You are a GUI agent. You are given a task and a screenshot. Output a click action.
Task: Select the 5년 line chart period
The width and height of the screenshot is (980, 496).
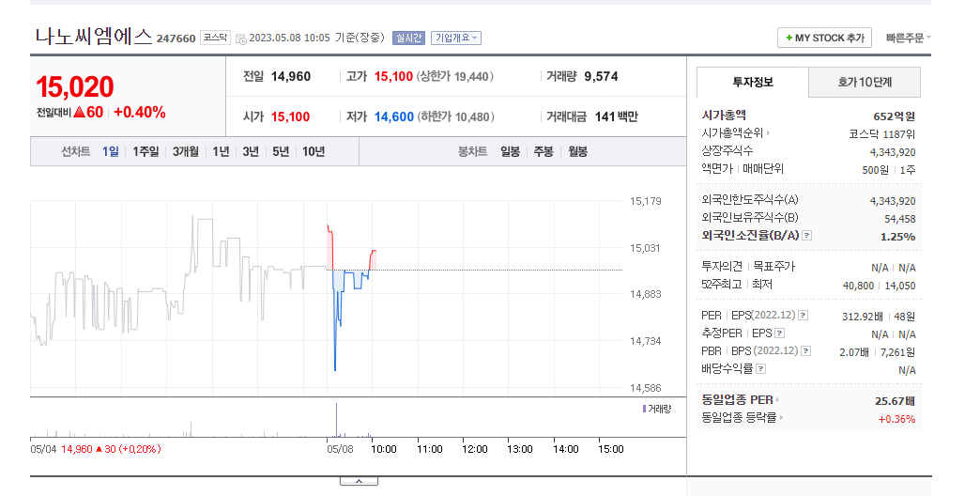point(281,151)
